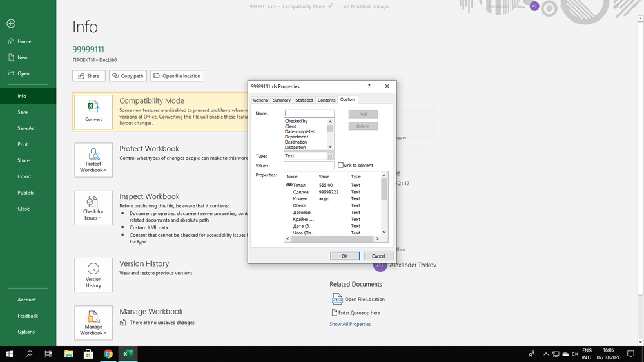Switch to the General tab in Properties
Image resolution: width=644 pixels, height=362 pixels.
pyautogui.click(x=260, y=100)
